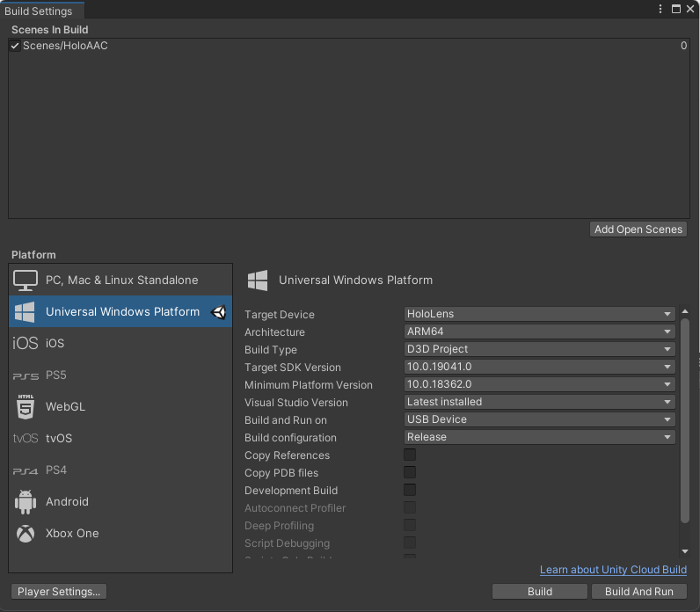The width and height of the screenshot is (700, 612).
Task: Open the Build Type dropdown showing D3D Project
Action: point(539,349)
